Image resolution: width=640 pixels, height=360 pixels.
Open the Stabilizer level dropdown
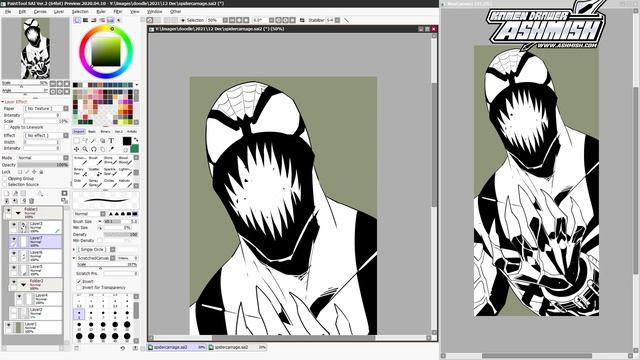[338, 20]
